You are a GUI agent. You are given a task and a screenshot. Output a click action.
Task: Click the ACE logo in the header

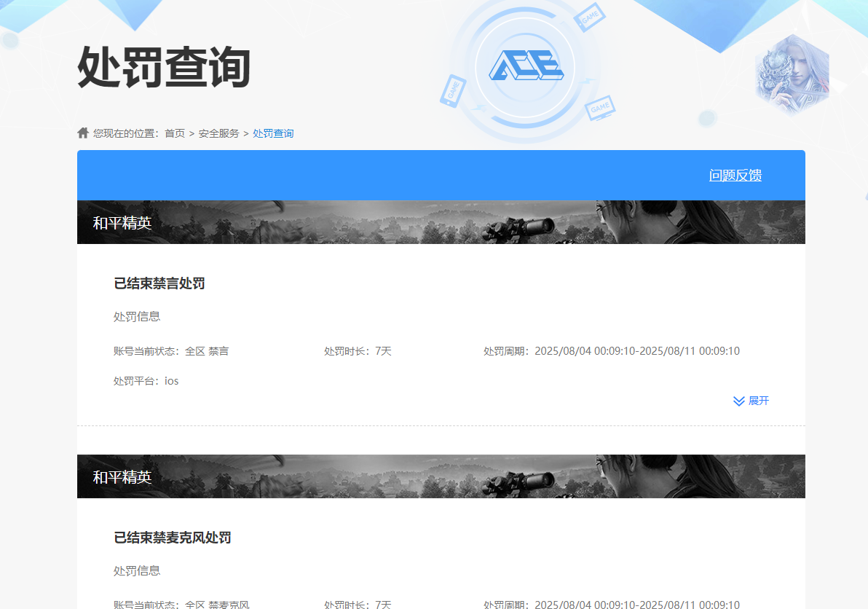point(526,66)
